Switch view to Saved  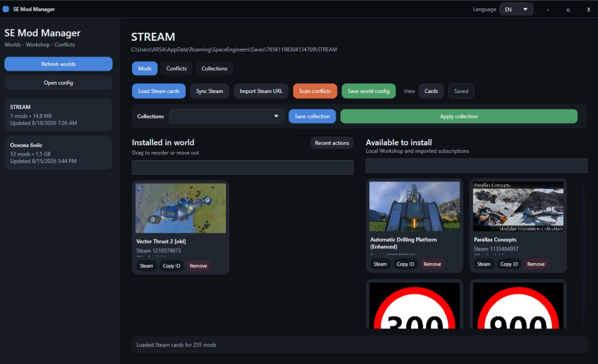tap(461, 91)
